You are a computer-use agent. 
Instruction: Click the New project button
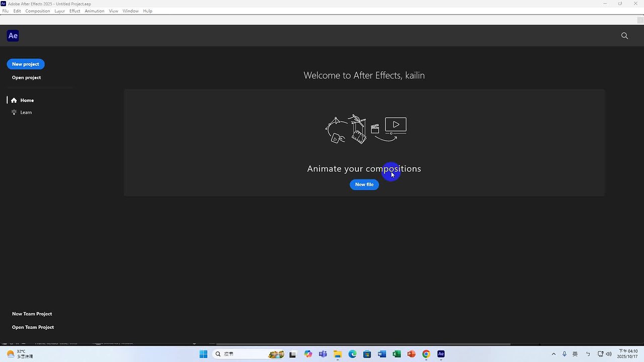[x=25, y=64]
